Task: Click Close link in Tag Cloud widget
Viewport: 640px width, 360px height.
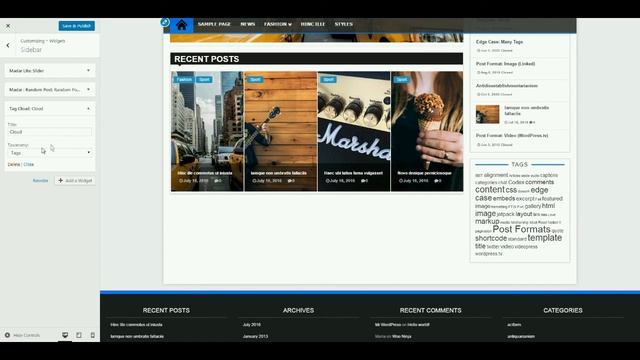Action: click(x=29, y=164)
